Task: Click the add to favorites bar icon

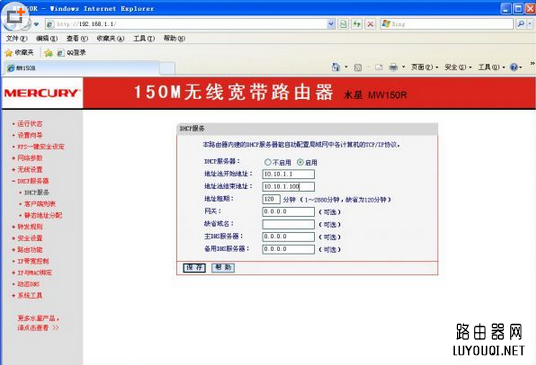Action: (49, 53)
